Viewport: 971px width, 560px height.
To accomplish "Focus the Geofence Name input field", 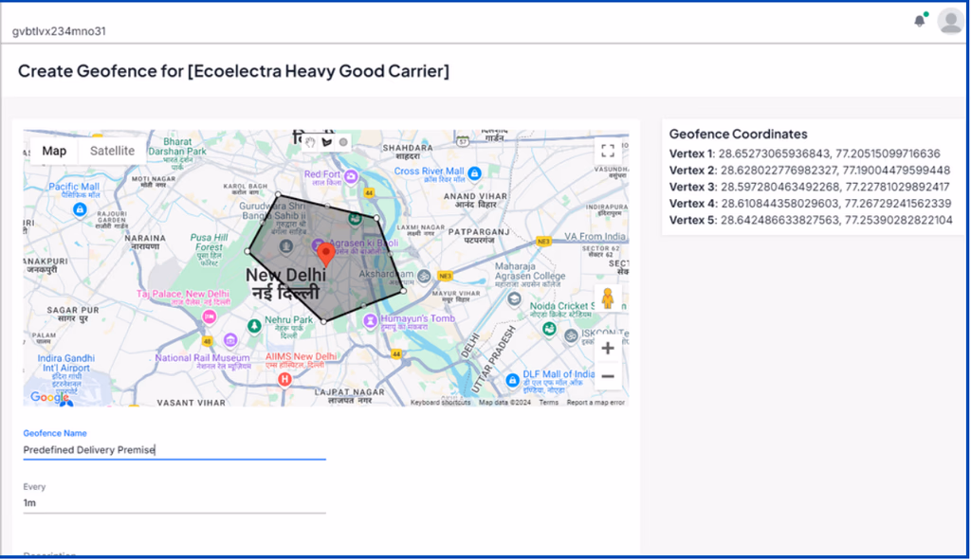I will [174, 450].
